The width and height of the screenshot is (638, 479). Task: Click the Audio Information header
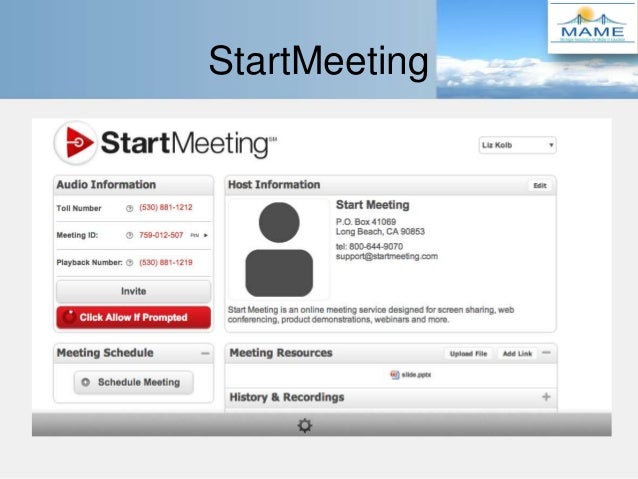106,185
